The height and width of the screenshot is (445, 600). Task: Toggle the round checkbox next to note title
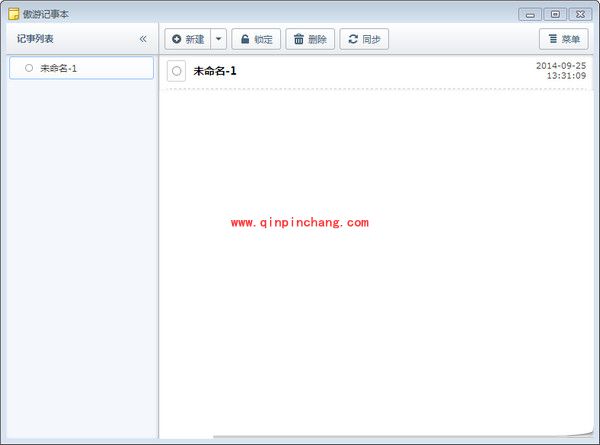(x=176, y=71)
